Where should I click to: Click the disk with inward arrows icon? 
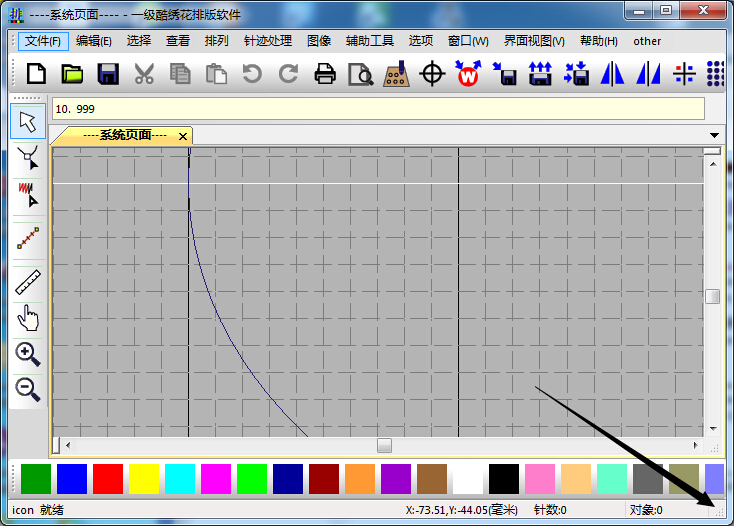pos(576,73)
